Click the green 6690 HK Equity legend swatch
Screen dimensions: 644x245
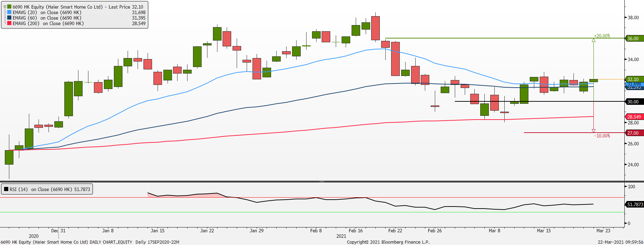(x=9, y=7)
